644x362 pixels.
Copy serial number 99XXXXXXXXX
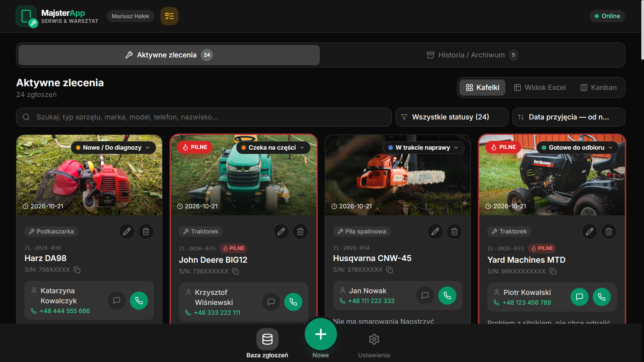pos(553,271)
